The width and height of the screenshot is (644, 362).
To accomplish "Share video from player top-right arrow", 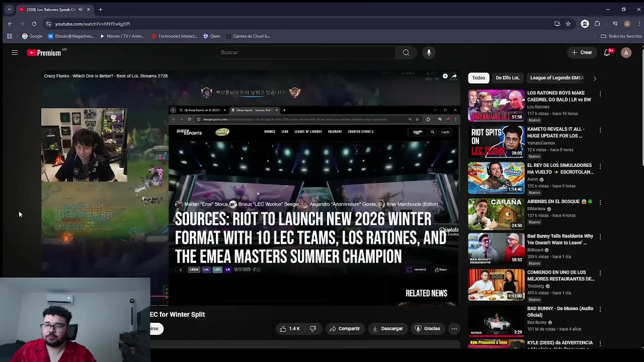I will (454, 76).
